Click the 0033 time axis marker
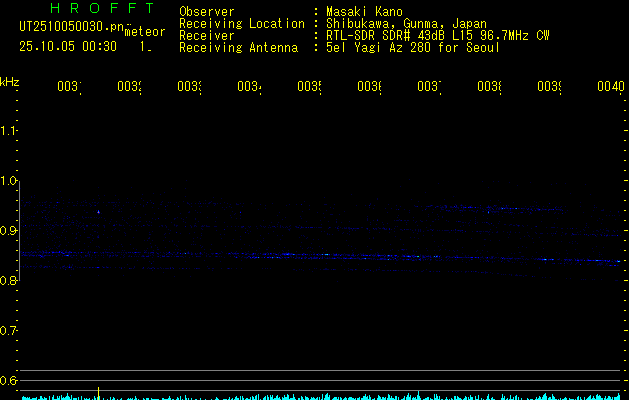629x400 pixels. click(189, 86)
